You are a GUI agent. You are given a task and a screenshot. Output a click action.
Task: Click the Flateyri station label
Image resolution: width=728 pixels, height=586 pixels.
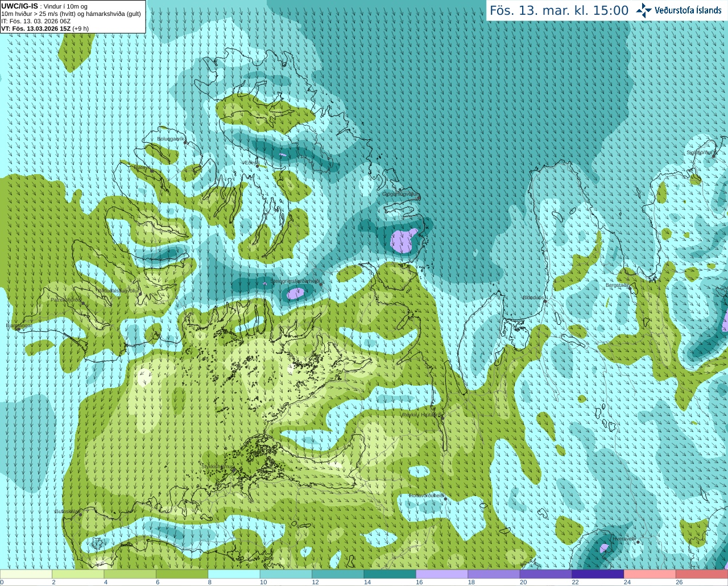142,167
